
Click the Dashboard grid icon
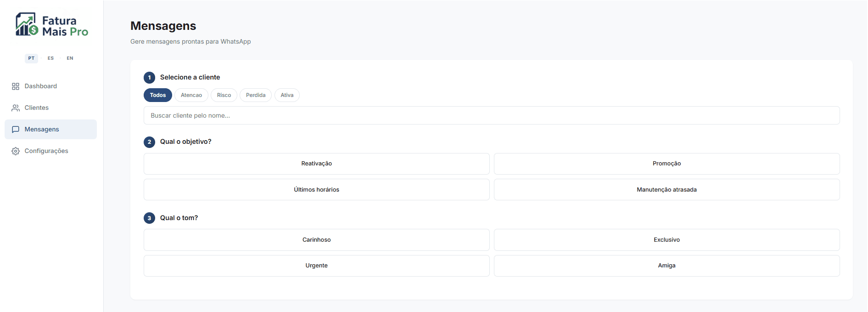pos(16,86)
